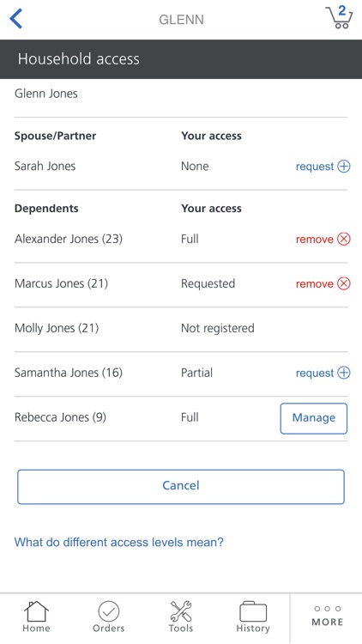The height and width of the screenshot is (644, 362).
Task: Go back using the blue chevron arrow
Action: click(x=15, y=19)
